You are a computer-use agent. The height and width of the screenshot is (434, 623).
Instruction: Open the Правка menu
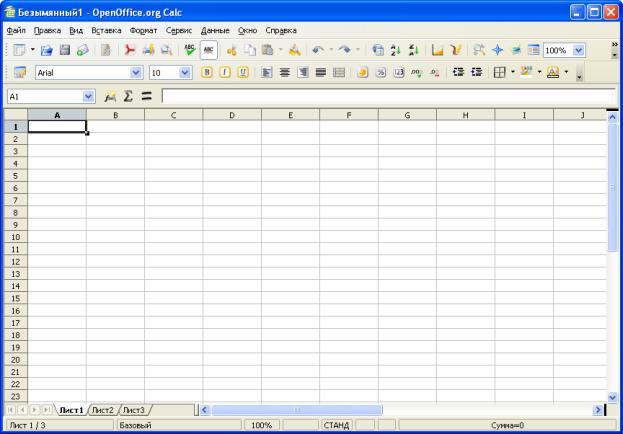point(47,31)
